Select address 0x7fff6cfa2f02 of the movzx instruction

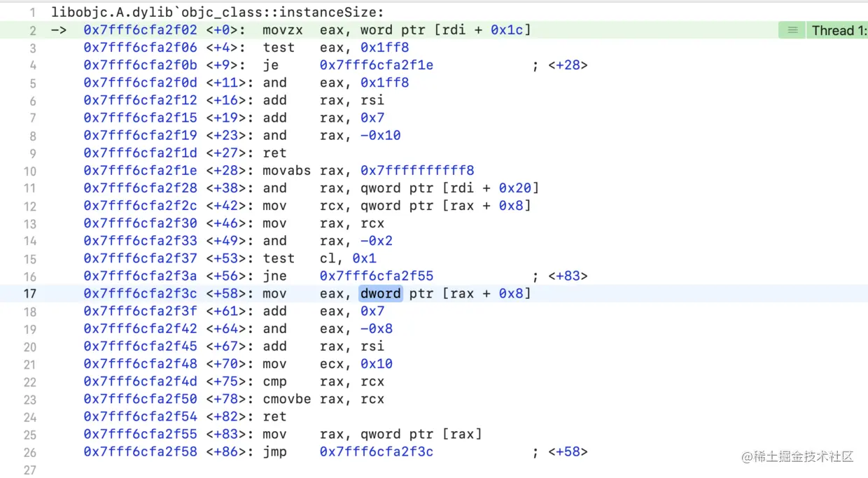pos(140,29)
